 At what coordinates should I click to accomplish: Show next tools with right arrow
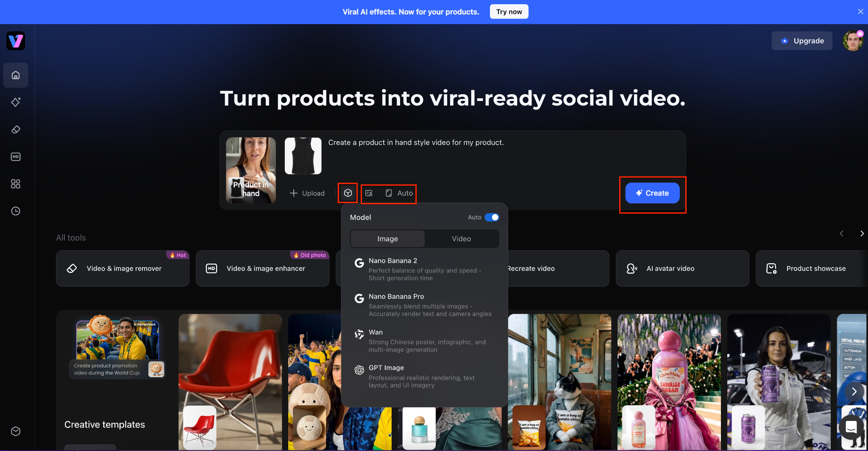pyautogui.click(x=862, y=234)
